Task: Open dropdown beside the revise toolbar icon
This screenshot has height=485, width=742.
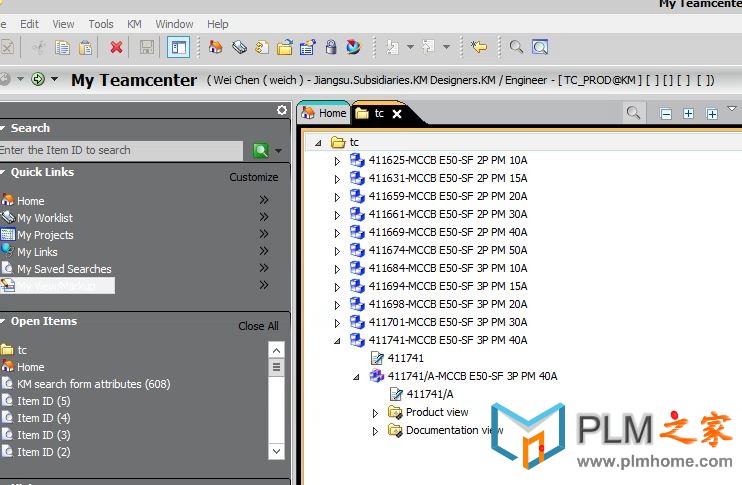Action: pos(410,47)
